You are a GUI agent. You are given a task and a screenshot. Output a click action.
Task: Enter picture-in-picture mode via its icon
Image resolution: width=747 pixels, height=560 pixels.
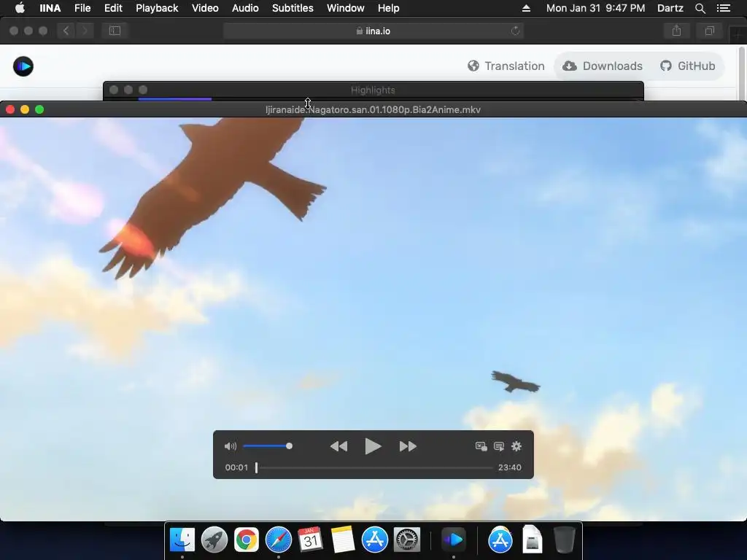pos(481,446)
